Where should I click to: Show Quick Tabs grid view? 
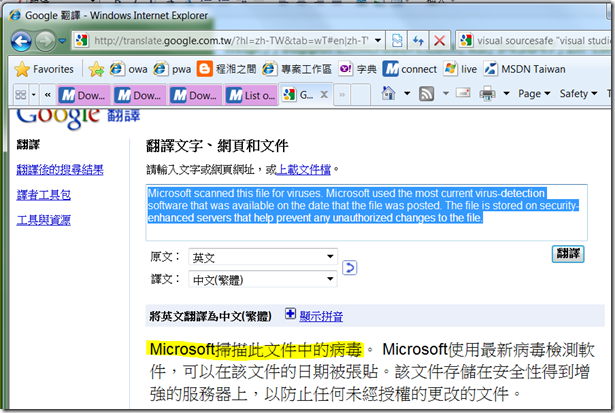(21, 95)
